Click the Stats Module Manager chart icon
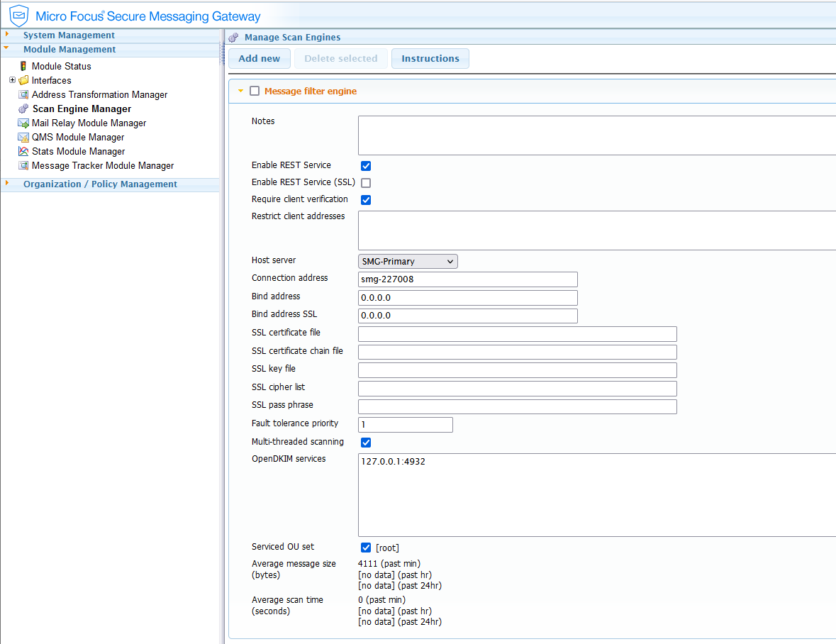Screen dimensions: 836x644 click(23, 152)
